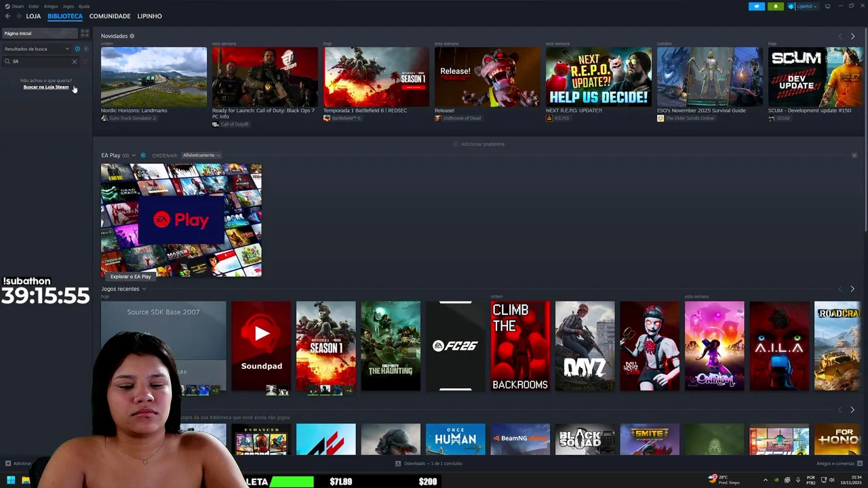The width and height of the screenshot is (868, 488).
Task: Click the Página inicial button
Action: (39, 33)
